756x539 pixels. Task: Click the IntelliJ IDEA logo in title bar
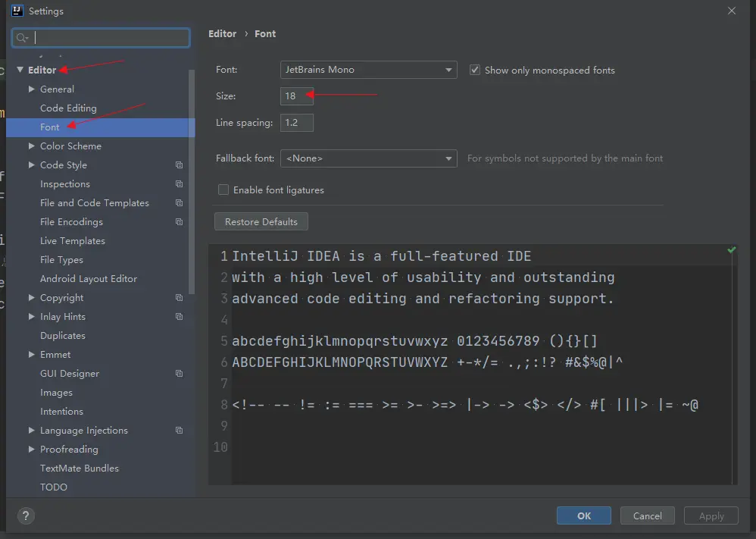(17, 11)
